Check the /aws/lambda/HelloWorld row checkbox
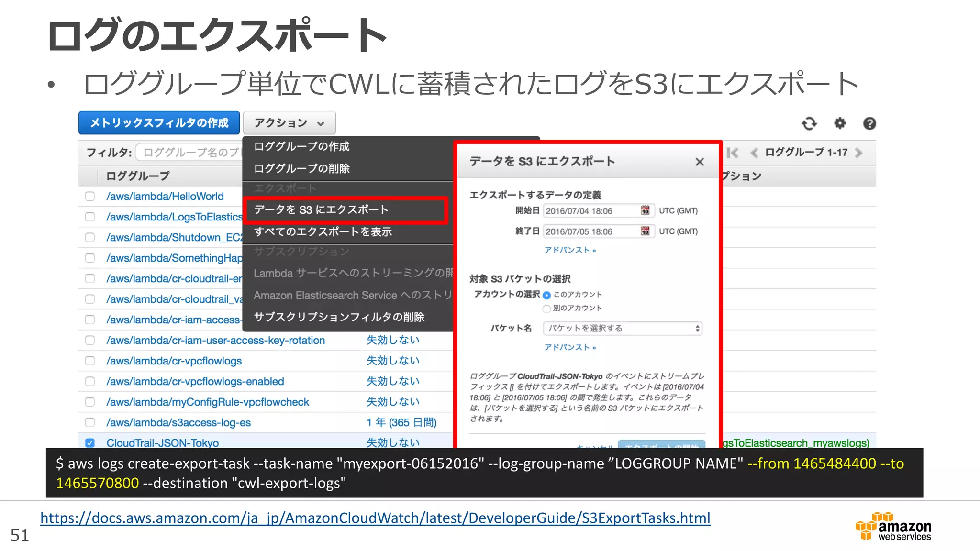 tap(90, 196)
